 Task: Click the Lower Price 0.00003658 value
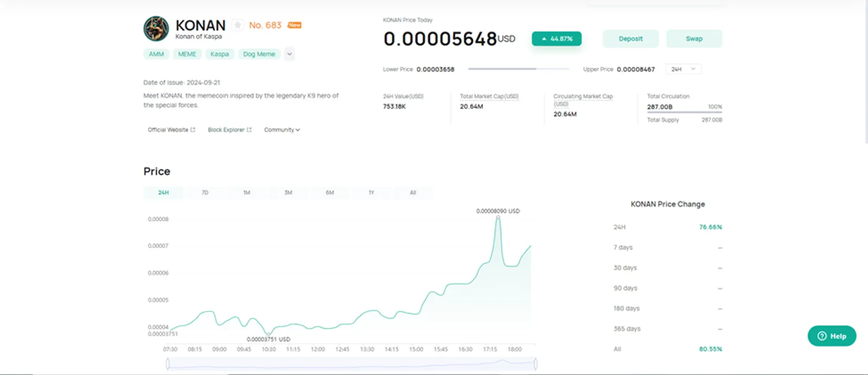(436, 69)
